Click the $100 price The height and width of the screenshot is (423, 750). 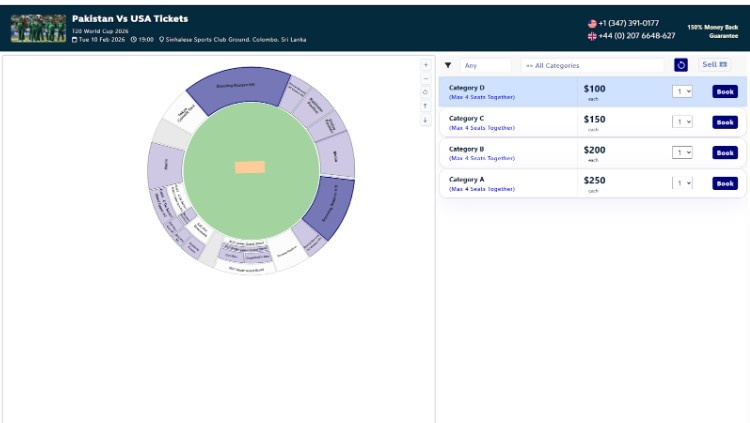594,89
